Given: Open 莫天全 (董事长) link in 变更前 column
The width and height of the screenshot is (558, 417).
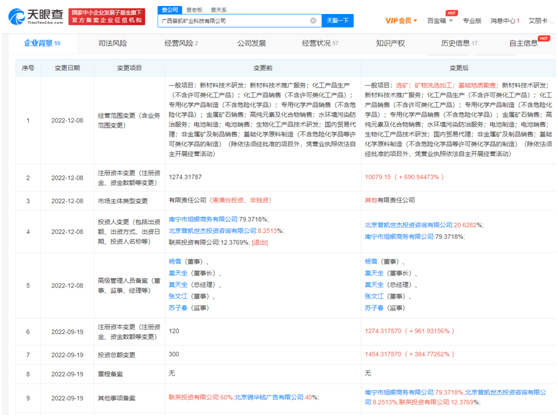Looking at the screenshot, I should pyautogui.click(x=178, y=273).
